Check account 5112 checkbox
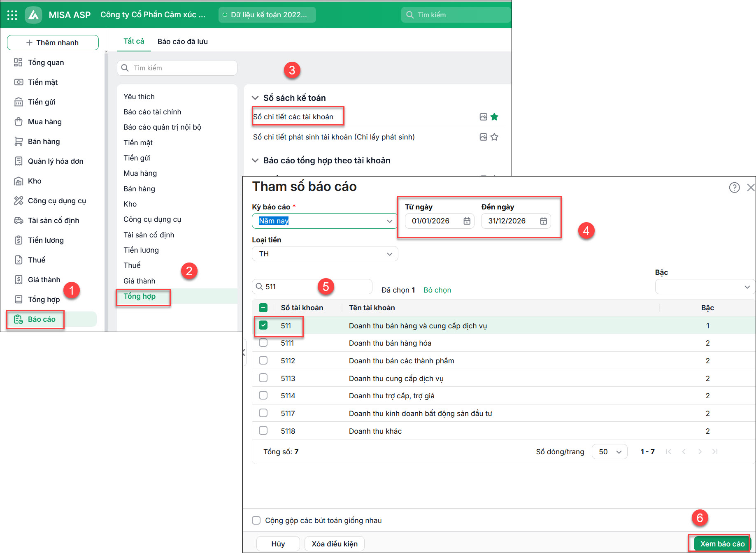The height and width of the screenshot is (553, 756). coord(263,360)
